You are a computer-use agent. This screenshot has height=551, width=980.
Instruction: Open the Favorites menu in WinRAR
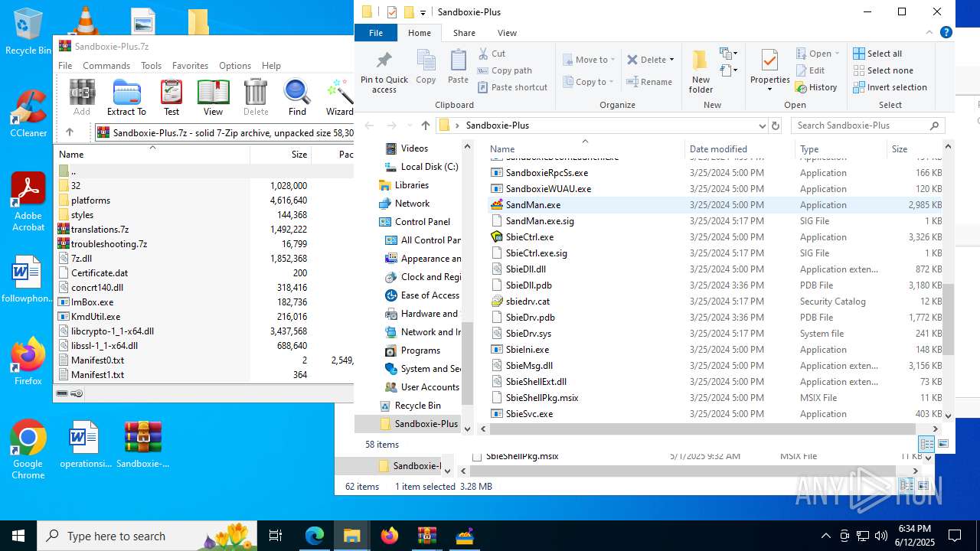click(x=190, y=66)
